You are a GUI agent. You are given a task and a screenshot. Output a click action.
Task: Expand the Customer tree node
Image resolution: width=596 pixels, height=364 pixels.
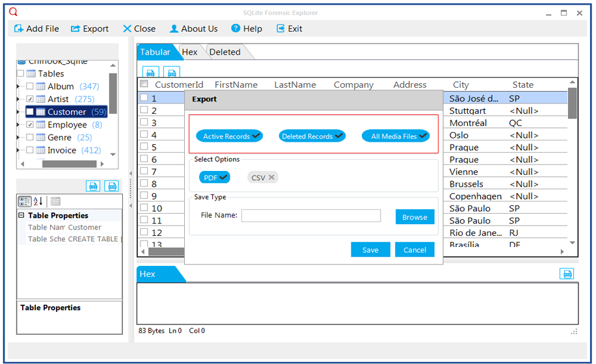[18, 112]
